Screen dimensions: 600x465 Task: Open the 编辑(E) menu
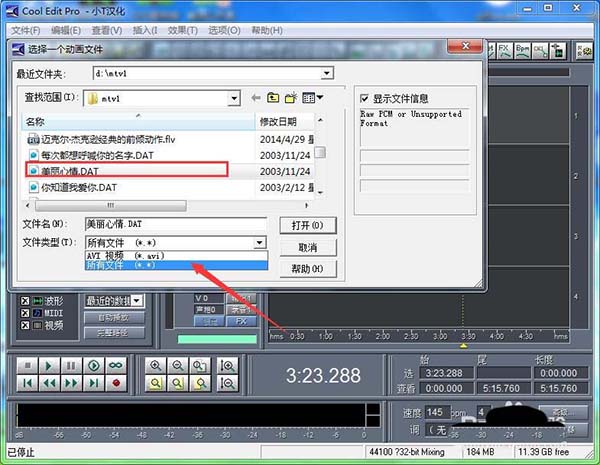pyautogui.click(x=66, y=30)
